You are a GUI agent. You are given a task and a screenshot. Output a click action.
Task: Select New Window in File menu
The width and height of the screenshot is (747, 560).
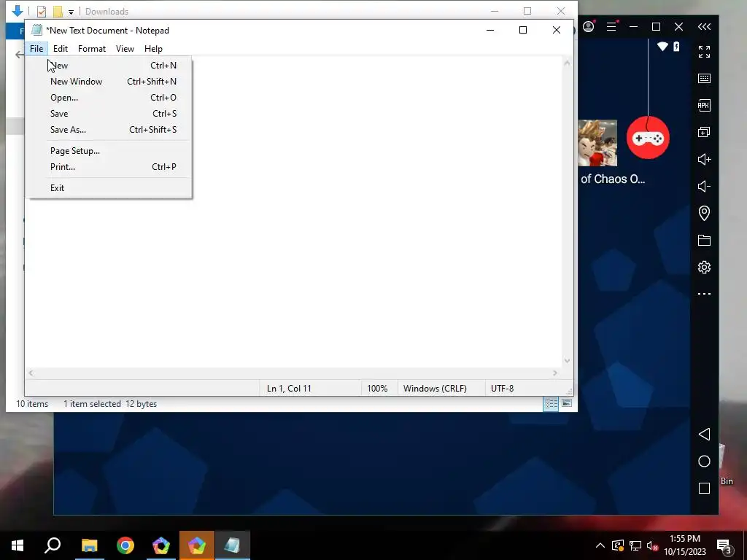point(110,82)
